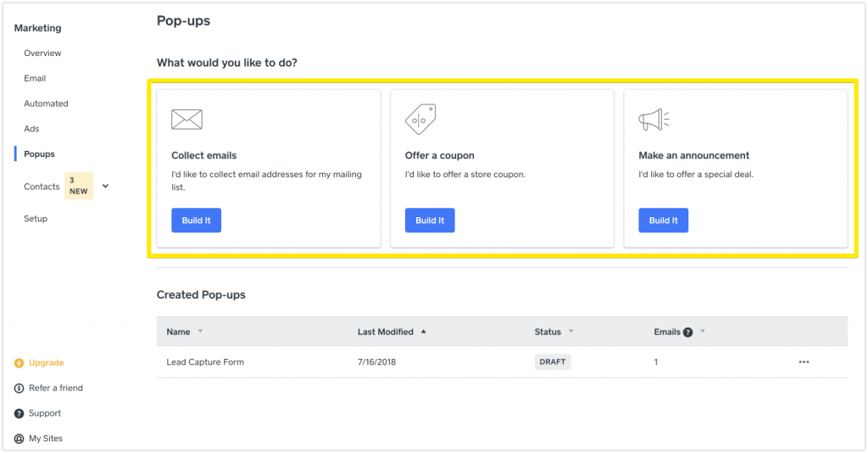
Task: Click the Refer a friend dollar icon
Action: (19, 389)
